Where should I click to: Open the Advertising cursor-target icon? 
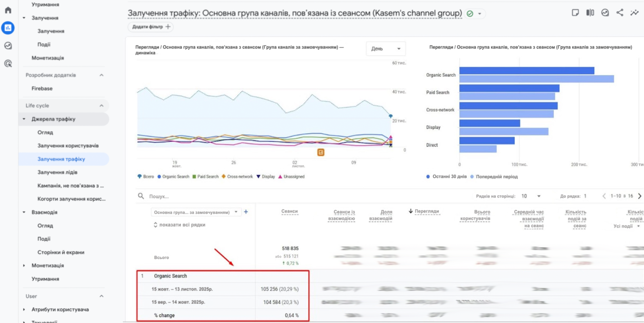8,63
